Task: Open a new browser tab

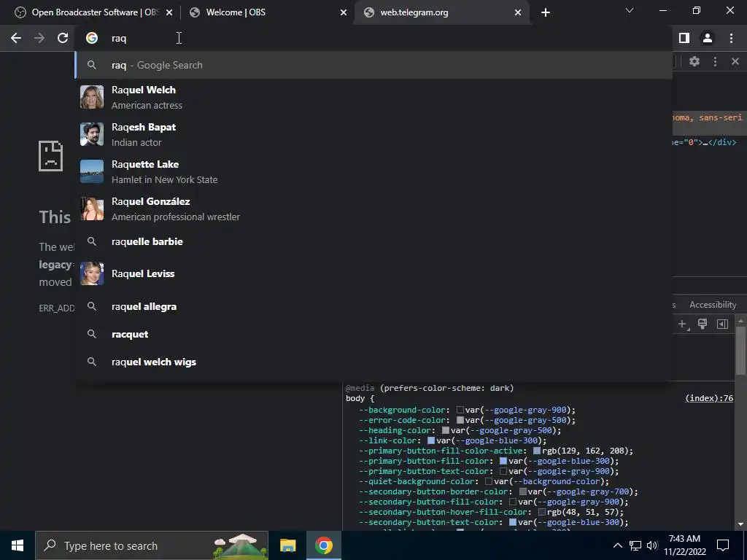Action: [x=546, y=12]
